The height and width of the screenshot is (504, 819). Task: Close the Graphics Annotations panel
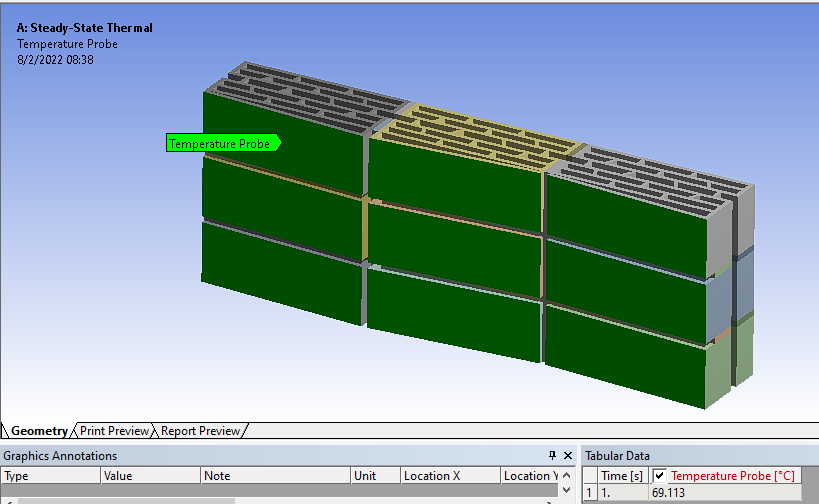coord(568,455)
